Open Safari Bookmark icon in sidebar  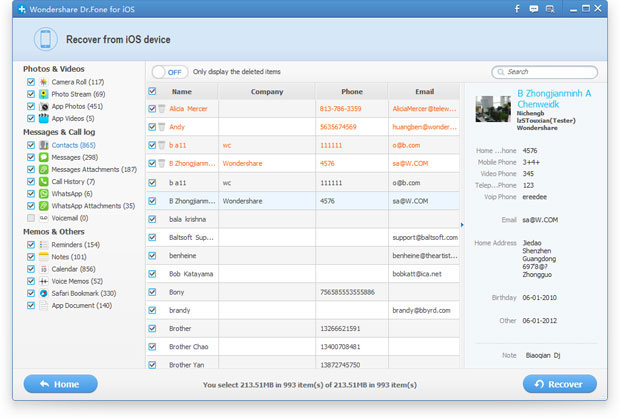43,293
